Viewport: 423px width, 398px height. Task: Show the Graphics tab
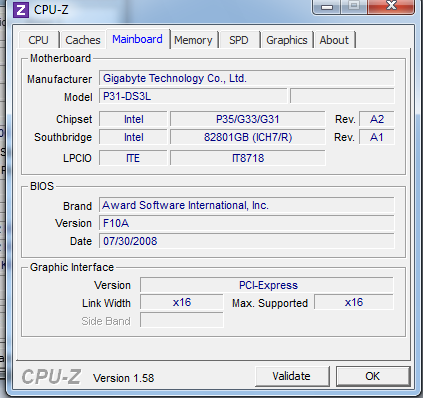[x=287, y=40]
